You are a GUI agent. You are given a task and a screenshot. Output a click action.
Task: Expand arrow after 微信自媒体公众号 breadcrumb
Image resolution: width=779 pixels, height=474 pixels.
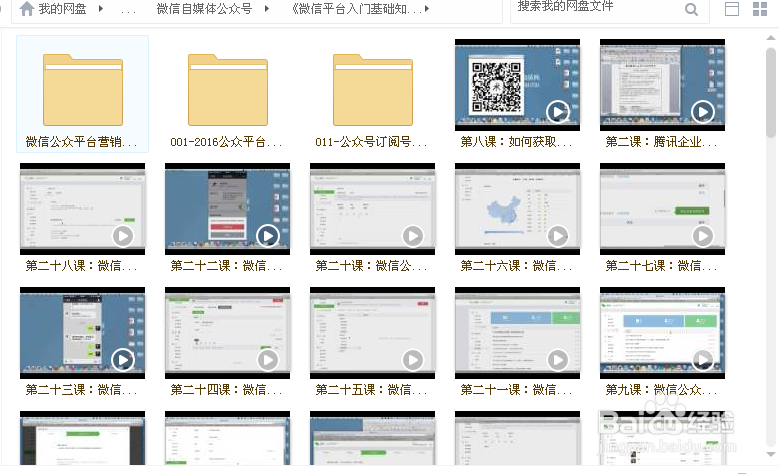click(267, 8)
